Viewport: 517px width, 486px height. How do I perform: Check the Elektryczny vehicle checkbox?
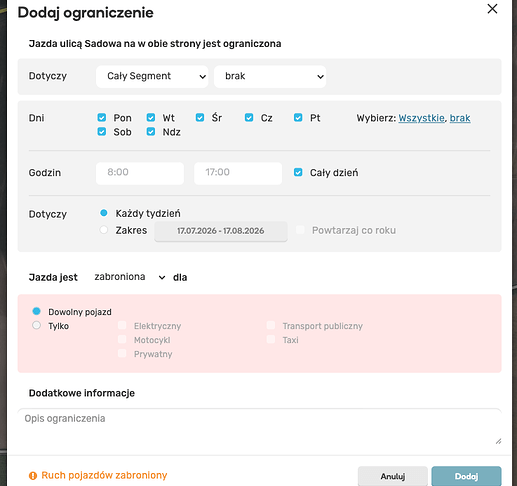tap(122, 325)
